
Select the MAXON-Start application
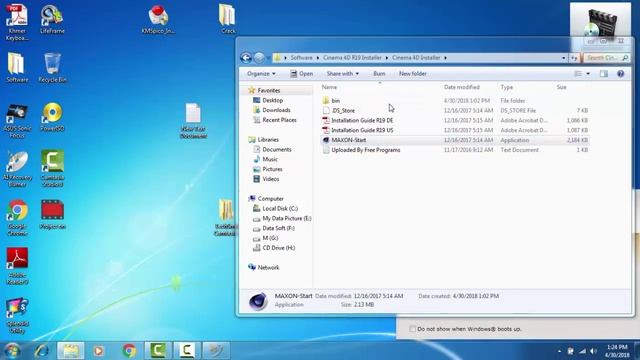[x=349, y=140]
